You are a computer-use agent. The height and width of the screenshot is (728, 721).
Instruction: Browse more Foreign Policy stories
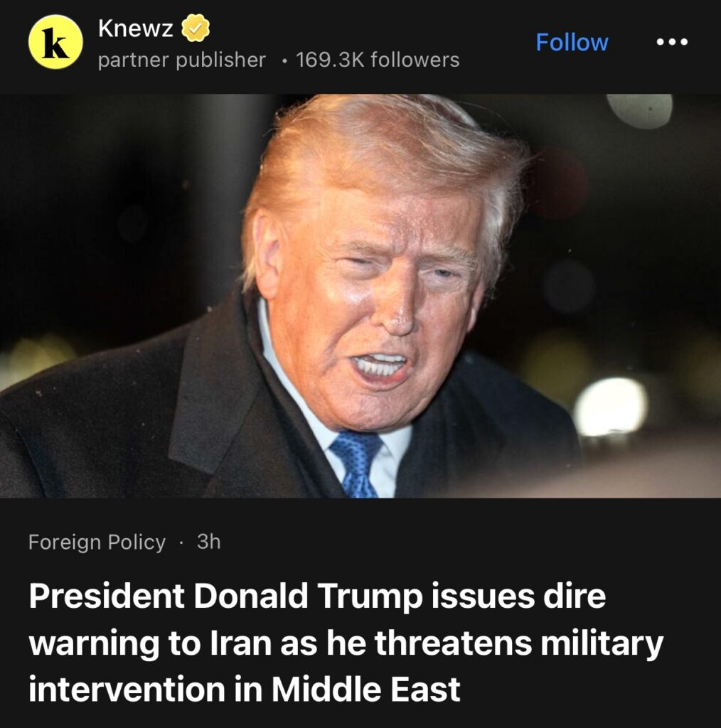click(97, 542)
